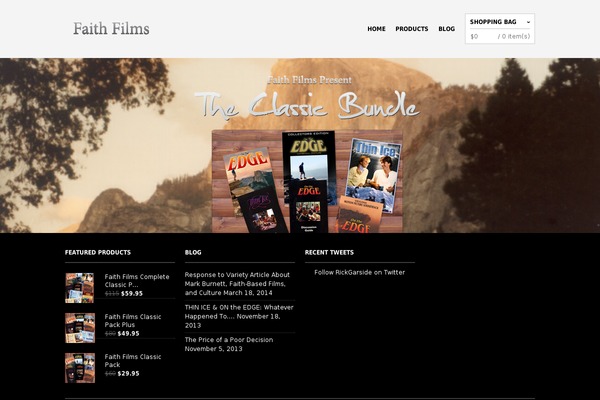Click the $0 cart total text

click(474, 36)
